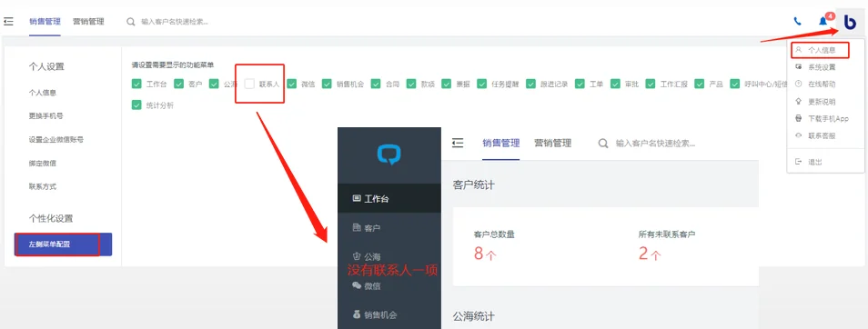
Task: Click the 客户统计 heading
Action: coord(473,184)
